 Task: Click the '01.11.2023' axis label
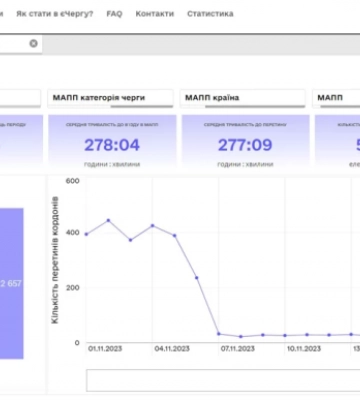coord(105,349)
